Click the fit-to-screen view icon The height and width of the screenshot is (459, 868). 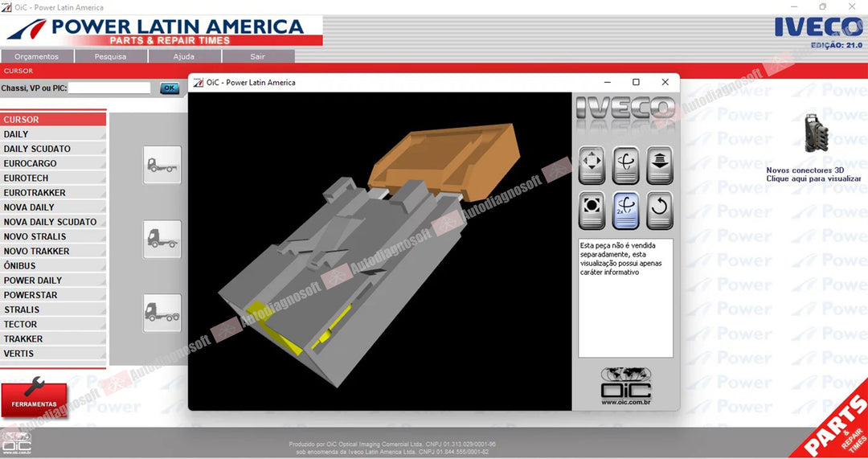592,211
